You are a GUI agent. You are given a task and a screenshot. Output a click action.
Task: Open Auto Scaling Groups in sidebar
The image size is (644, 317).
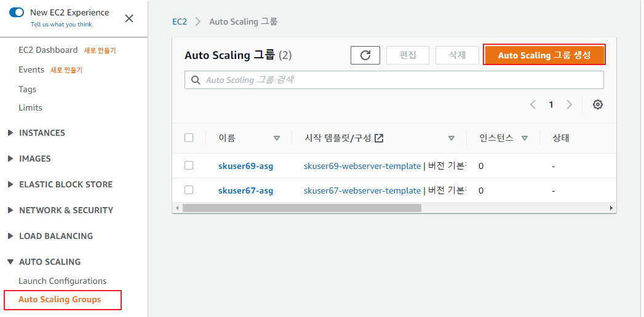tap(60, 300)
